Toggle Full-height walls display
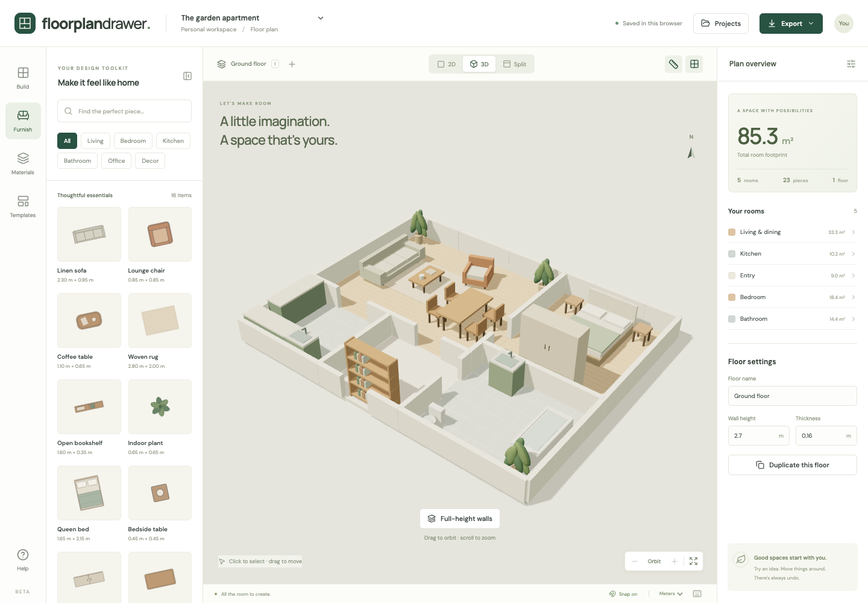The height and width of the screenshot is (603, 868). coord(460,519)
